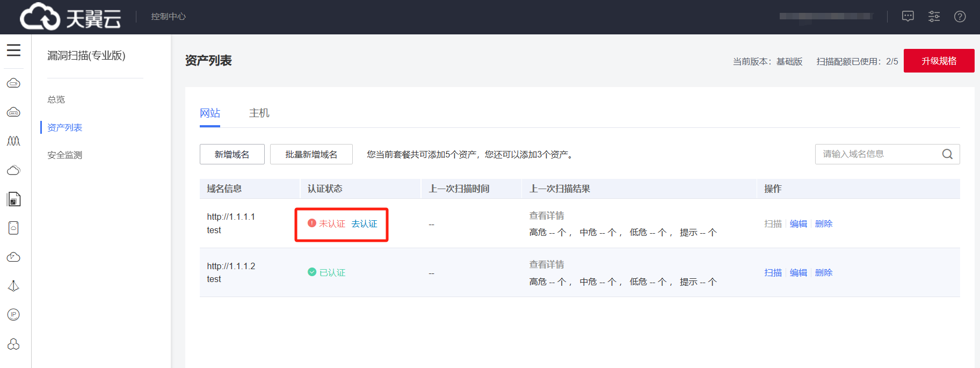
Task: Click the Tianyi Cloud logo
Action: tap(70, 17)
